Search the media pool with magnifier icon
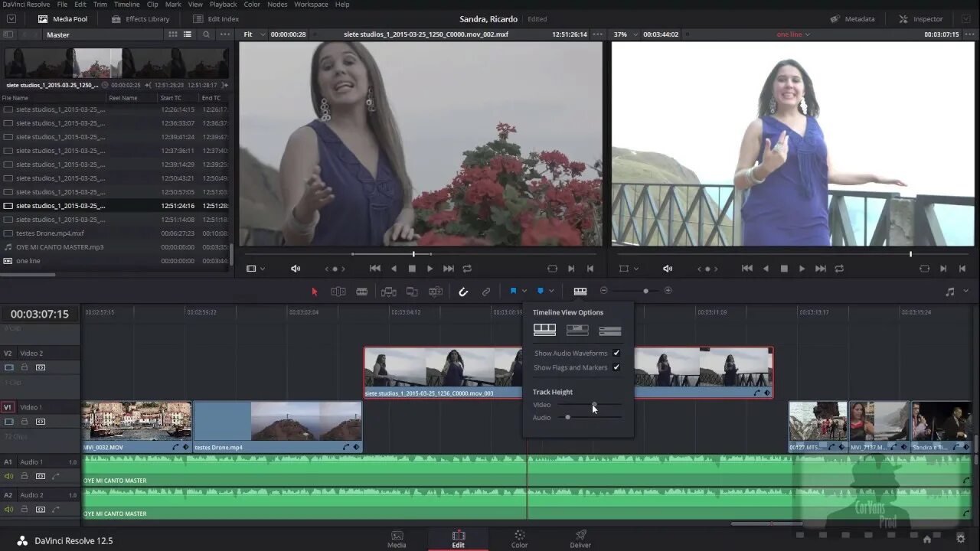The height and width of the screenshot is (551, 980). [206, 34]
